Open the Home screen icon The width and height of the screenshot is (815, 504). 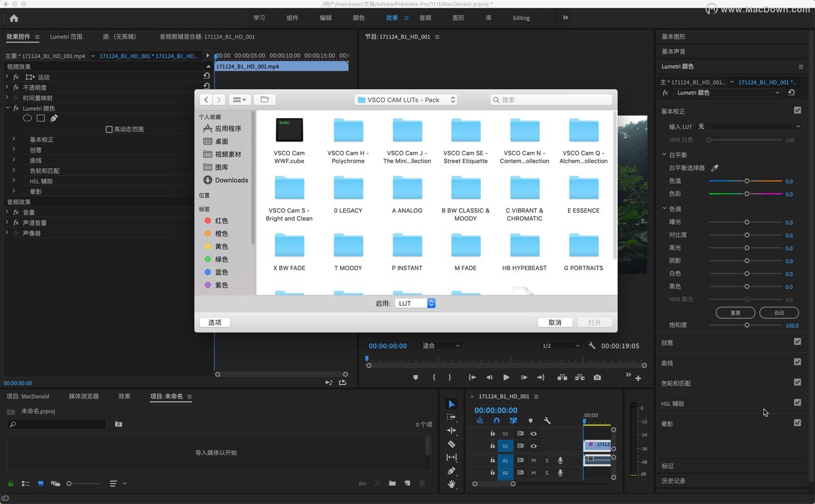[14, 18]
